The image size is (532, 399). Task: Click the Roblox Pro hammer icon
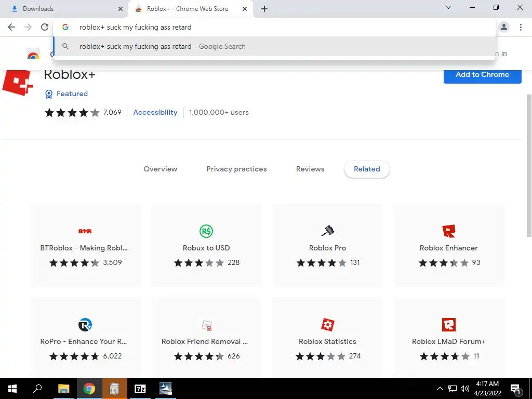click(327, 231)
